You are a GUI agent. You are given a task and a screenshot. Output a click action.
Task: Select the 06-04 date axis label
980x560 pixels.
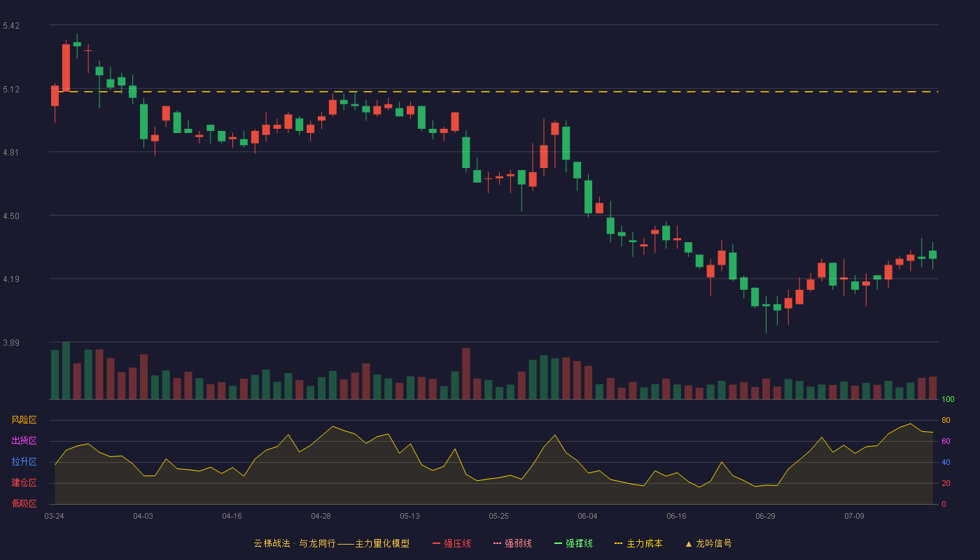[x=587, y=516]
